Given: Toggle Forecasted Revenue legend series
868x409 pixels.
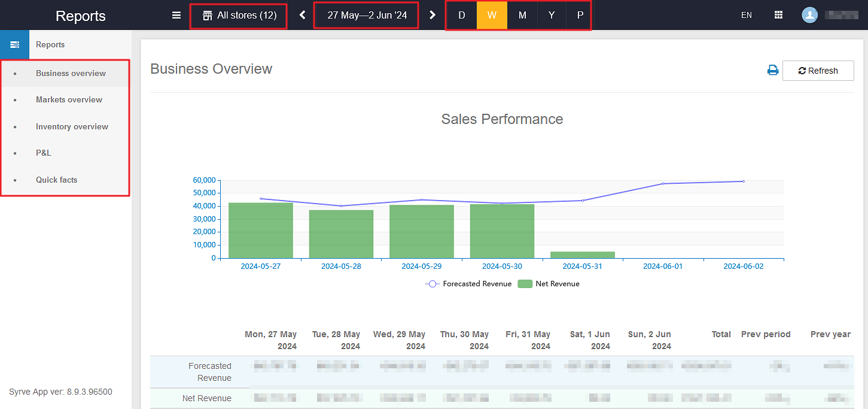Looking at the screenshot, I should [469, 284].
